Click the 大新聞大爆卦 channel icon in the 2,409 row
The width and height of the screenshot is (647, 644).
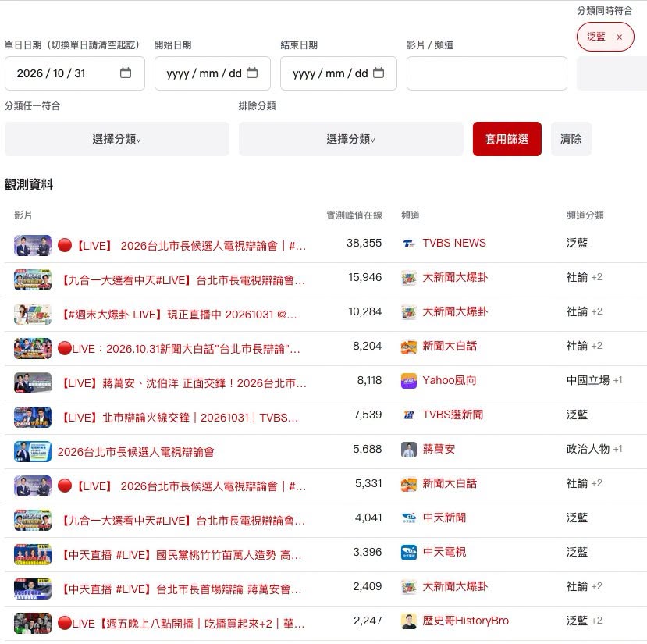[x=408, y=586]
